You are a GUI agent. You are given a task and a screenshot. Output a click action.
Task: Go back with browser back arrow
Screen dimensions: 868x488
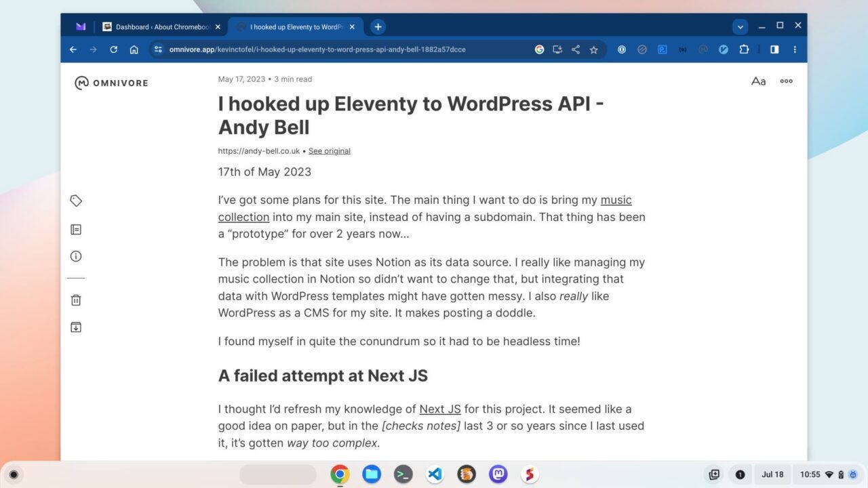coord(73,49)
